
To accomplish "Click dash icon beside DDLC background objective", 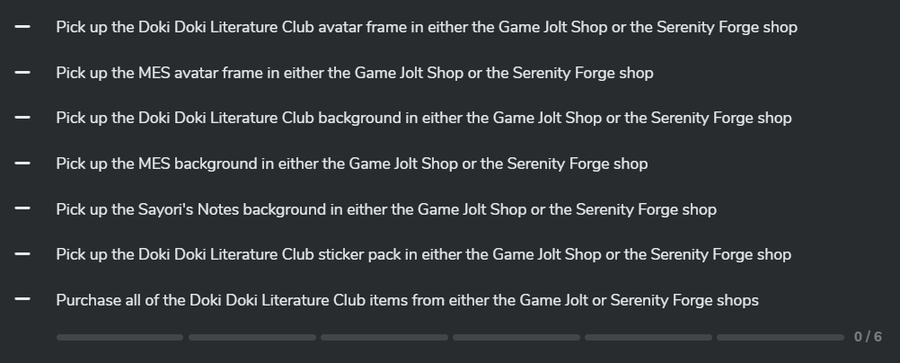I will [22, 118].
